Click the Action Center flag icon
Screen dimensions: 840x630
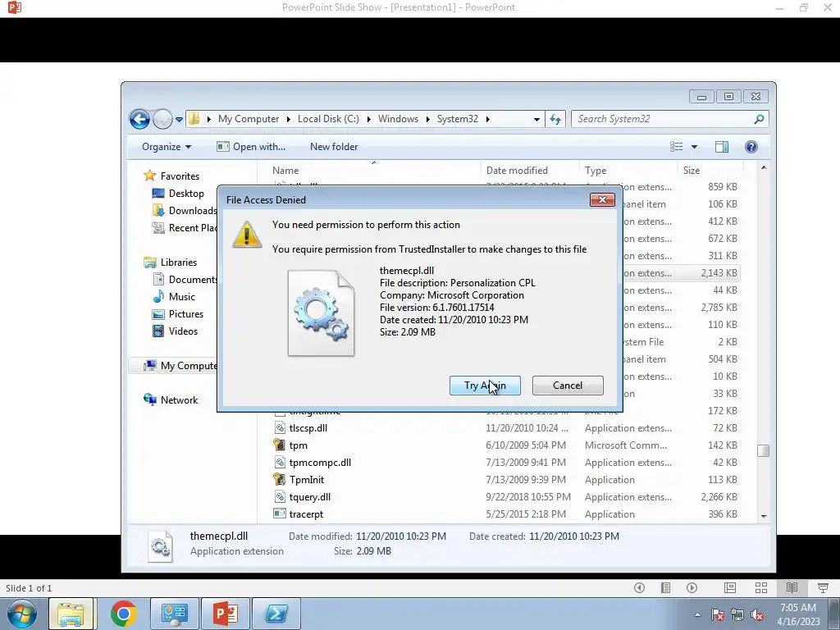tap(718, 614)
